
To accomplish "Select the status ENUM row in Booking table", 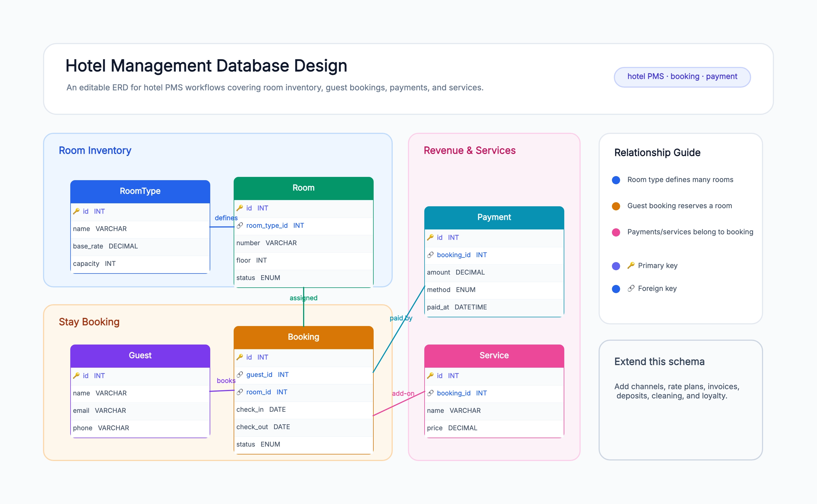I will coord(303,444).
